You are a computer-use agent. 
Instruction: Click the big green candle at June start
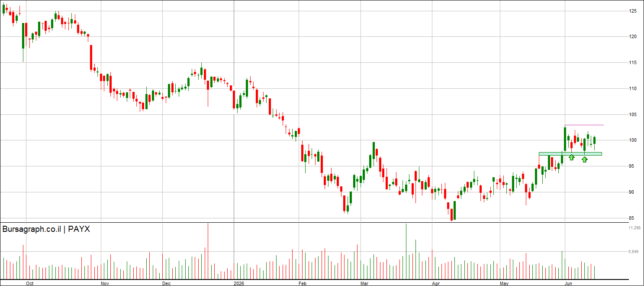point(565,139)
